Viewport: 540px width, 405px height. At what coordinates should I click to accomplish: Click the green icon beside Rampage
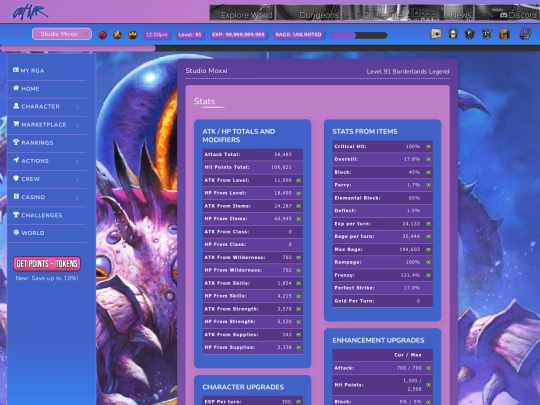[x=428, y=262]
